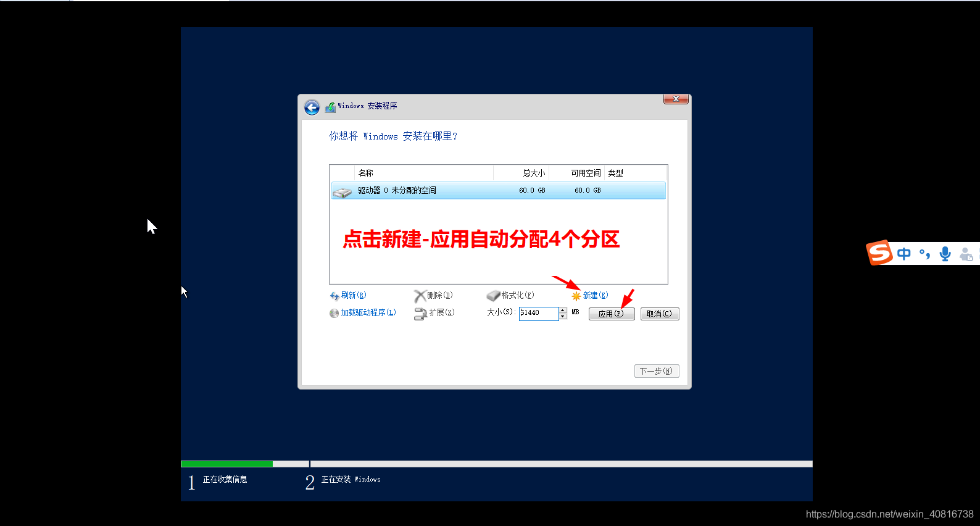Click the 名称 column header
Screen dimensions: 980x526
point(424,173)
